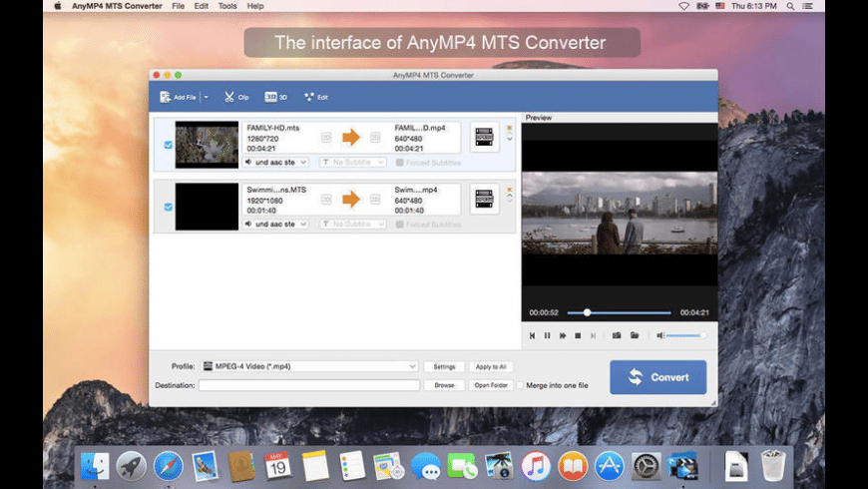Skip to next in preview controls
Screen dimensions: 868x489
coord(593,335)
